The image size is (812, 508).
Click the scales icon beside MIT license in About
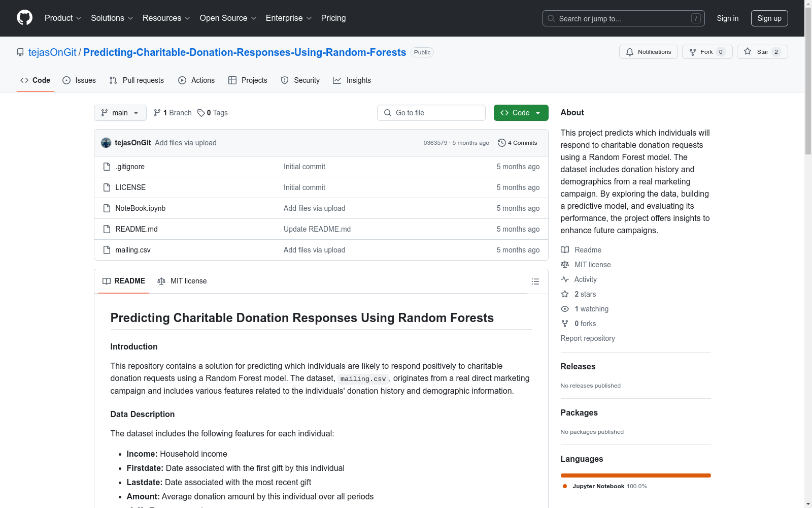[565, 265]
